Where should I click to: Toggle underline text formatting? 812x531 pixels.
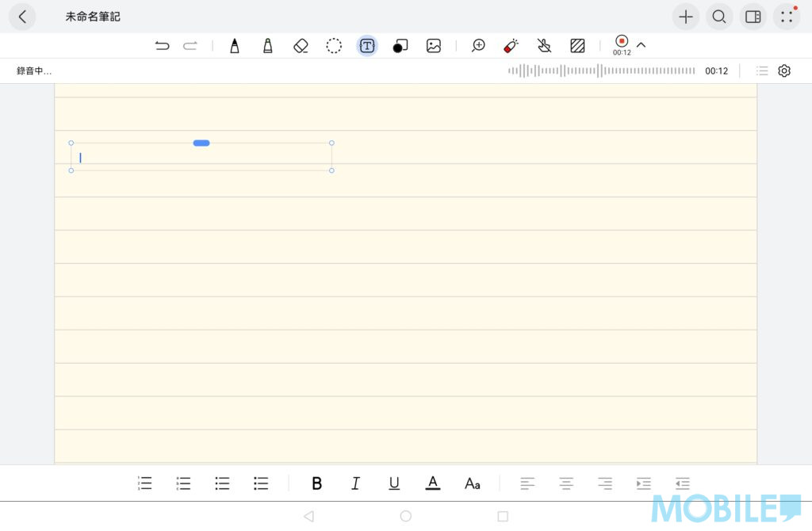394,483
